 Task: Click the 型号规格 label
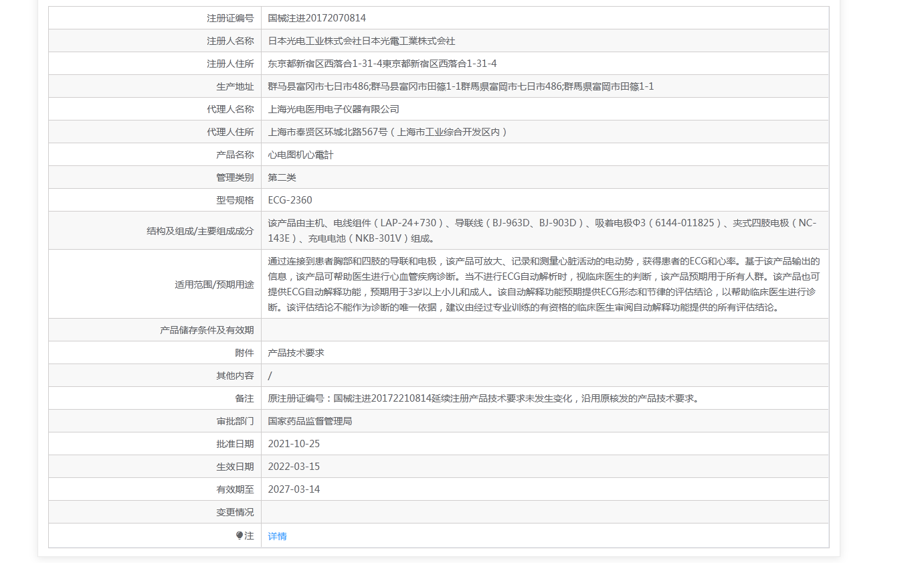pos(235,200)
